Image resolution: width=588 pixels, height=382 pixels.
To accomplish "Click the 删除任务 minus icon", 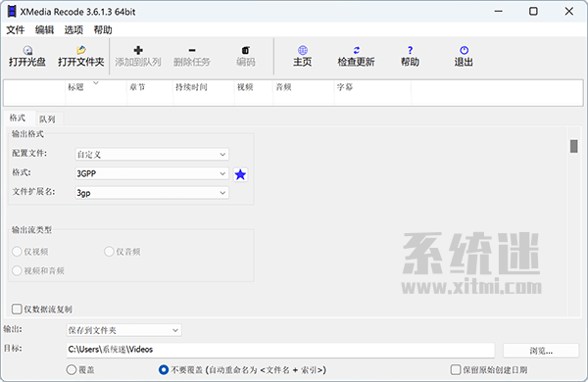I will pyautogui.click(x=192, y=50).
